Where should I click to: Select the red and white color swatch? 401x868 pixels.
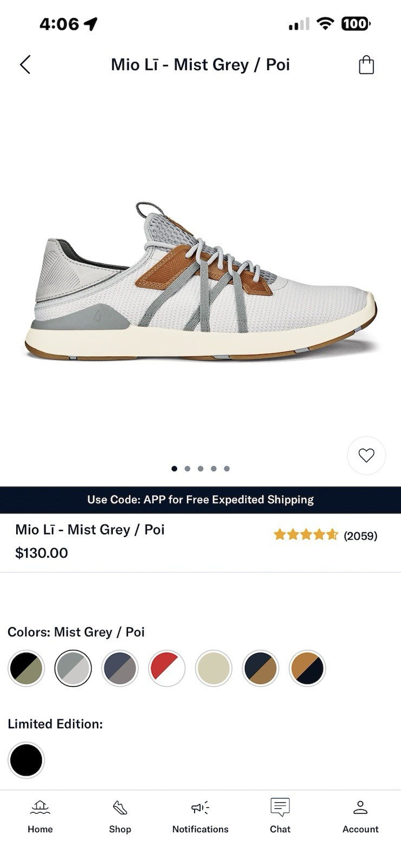167,668
